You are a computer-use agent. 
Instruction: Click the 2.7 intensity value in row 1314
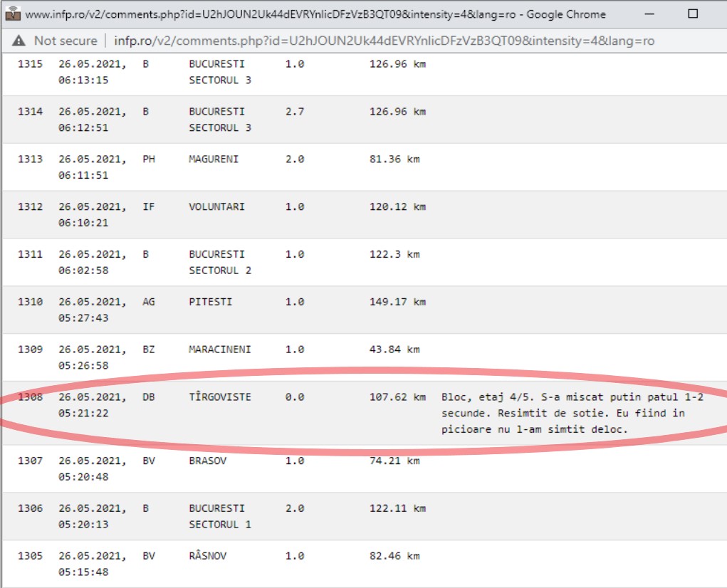pos(295,112)
